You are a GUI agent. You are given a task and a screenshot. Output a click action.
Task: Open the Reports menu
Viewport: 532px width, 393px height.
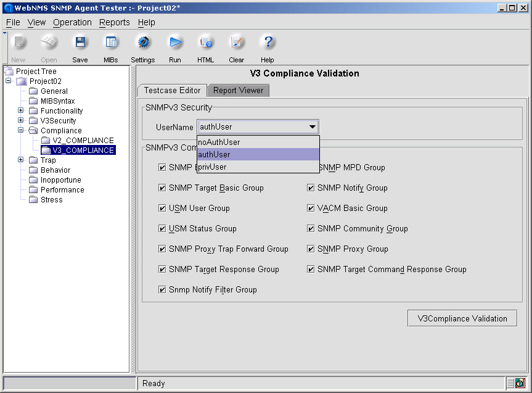pyautogui.click(x=114, y=22)
